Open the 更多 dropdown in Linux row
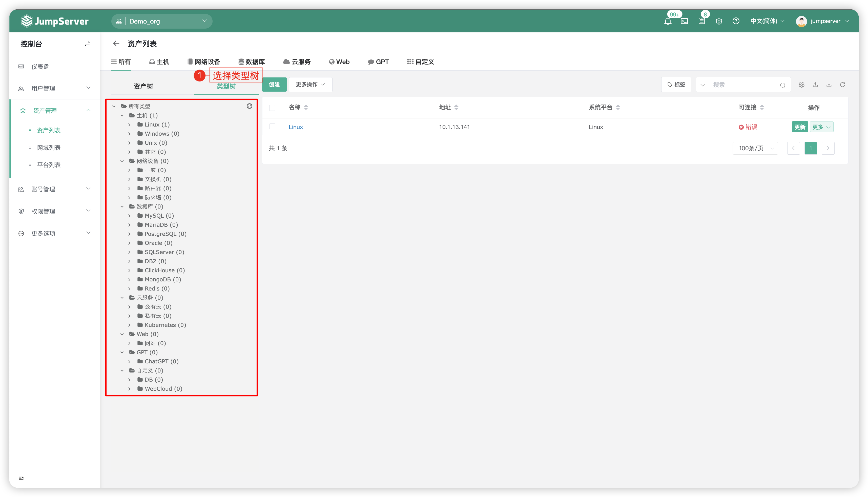The width and height of the screenshot is (868, 497). (821, 127)
